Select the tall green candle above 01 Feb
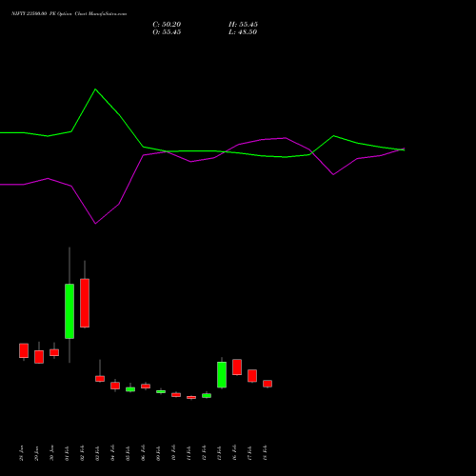 coord(69,311)
